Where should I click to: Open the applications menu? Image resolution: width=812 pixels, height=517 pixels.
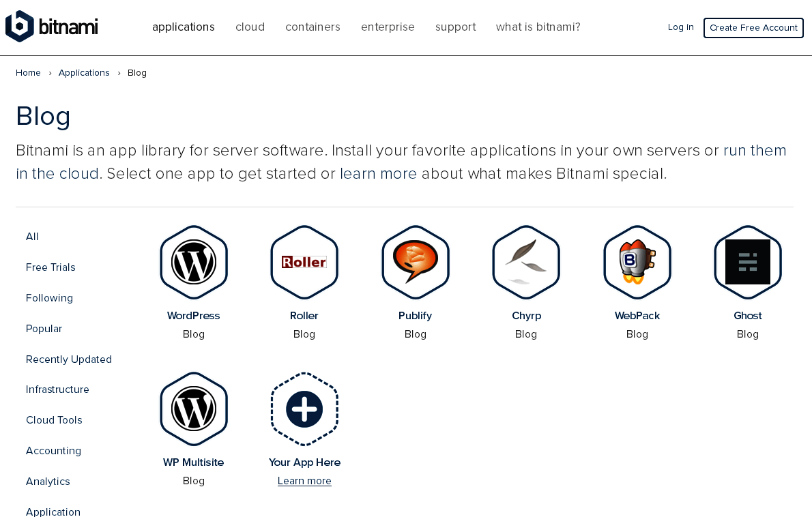click(x=184, y=27)
